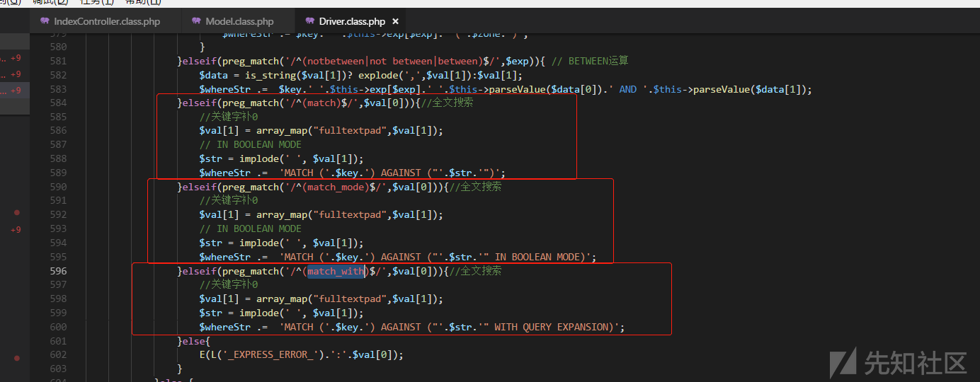The height and width of the screenshot is (382, 980).
Task: Click '//关键字补0' comment on line 585
Action: (229, 117)
